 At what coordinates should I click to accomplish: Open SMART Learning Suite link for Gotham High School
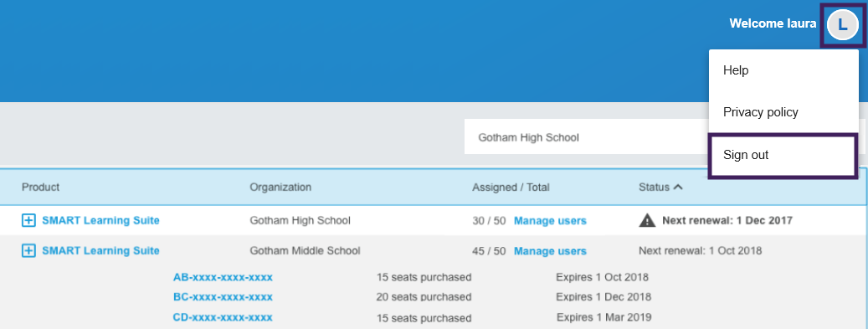pyautogui.click(x=100, y=220)
